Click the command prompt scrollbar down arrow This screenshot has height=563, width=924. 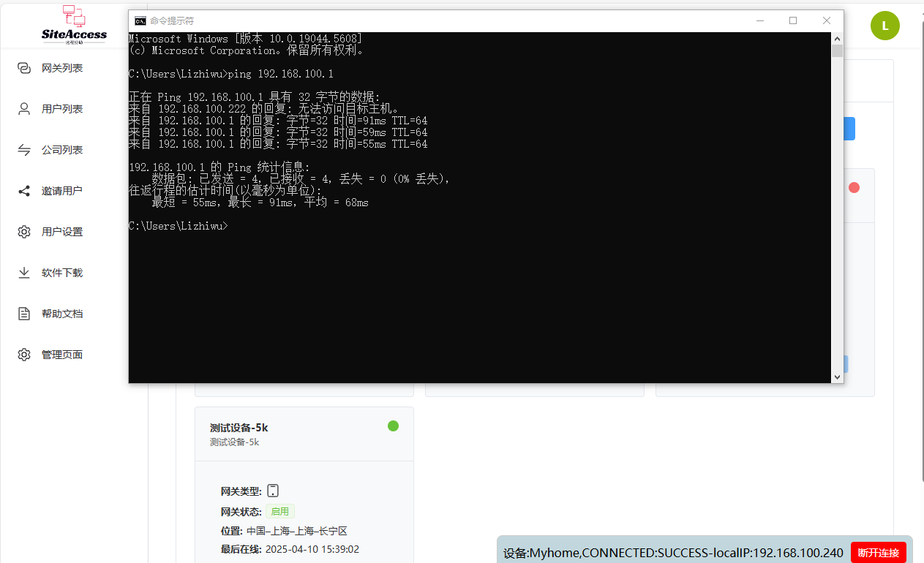click(x=837, y=377)
